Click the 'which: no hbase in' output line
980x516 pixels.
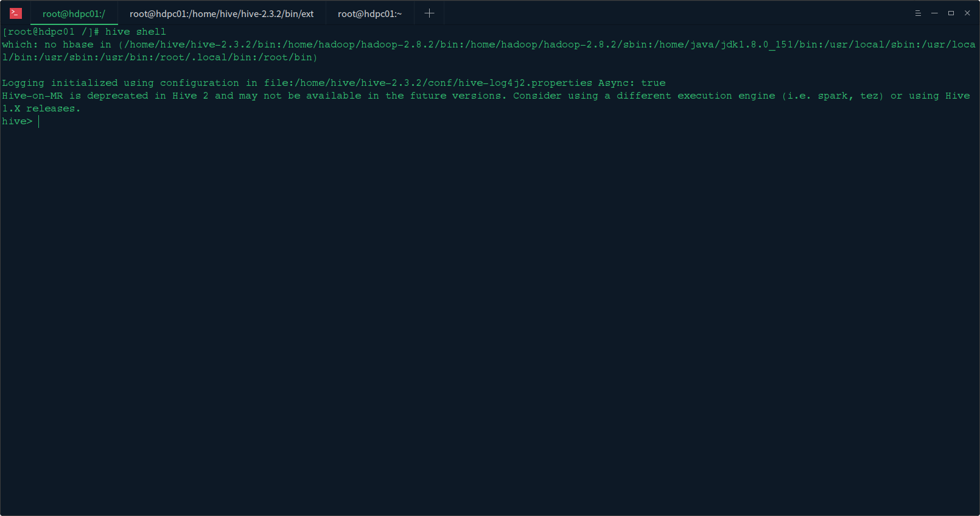tap(489, 44)
